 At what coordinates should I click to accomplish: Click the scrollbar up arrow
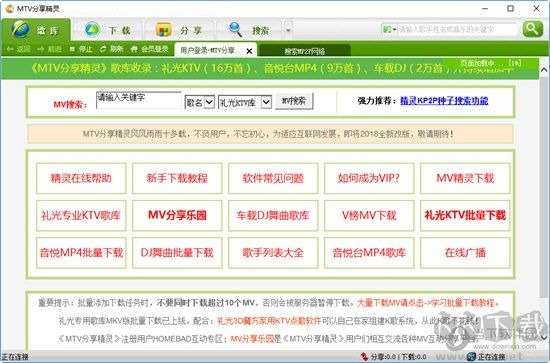coord(544,70)
